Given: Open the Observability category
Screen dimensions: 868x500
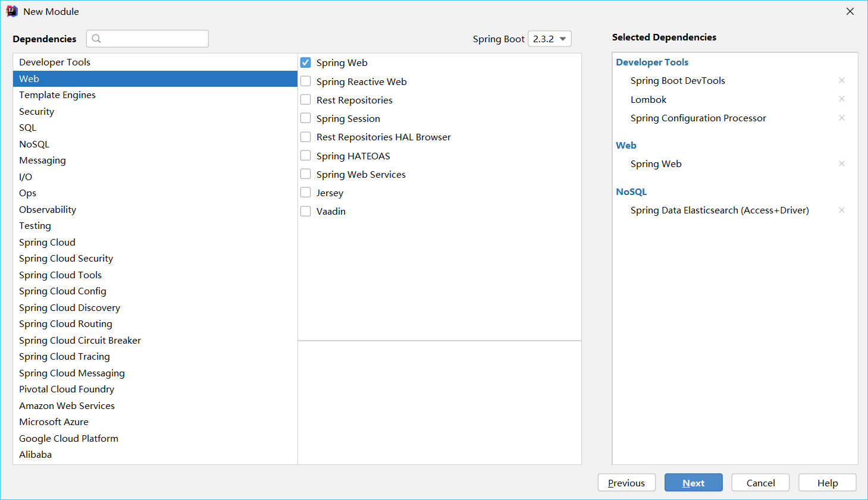Looking at the screenshot, I should coord(155,209).
